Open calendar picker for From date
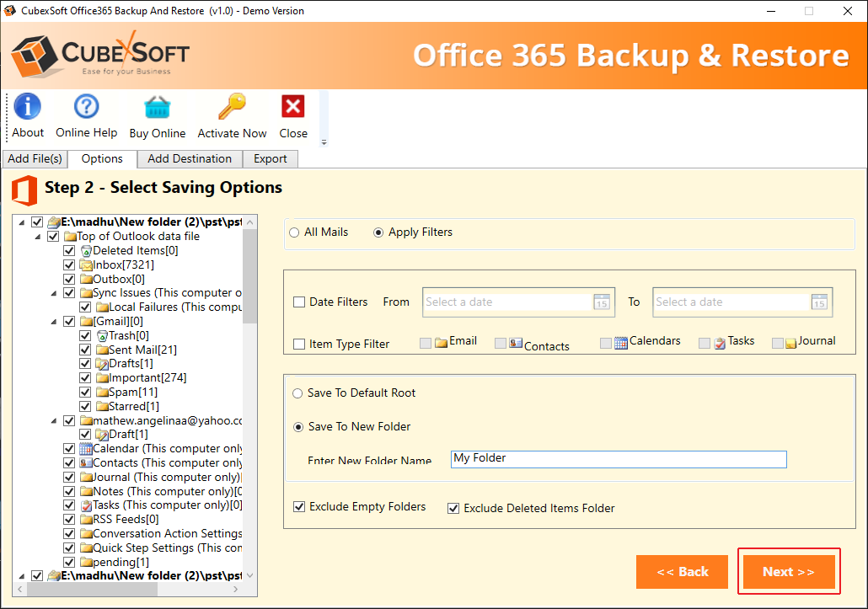Screen dimensions: 868x609 coord(602,302)
